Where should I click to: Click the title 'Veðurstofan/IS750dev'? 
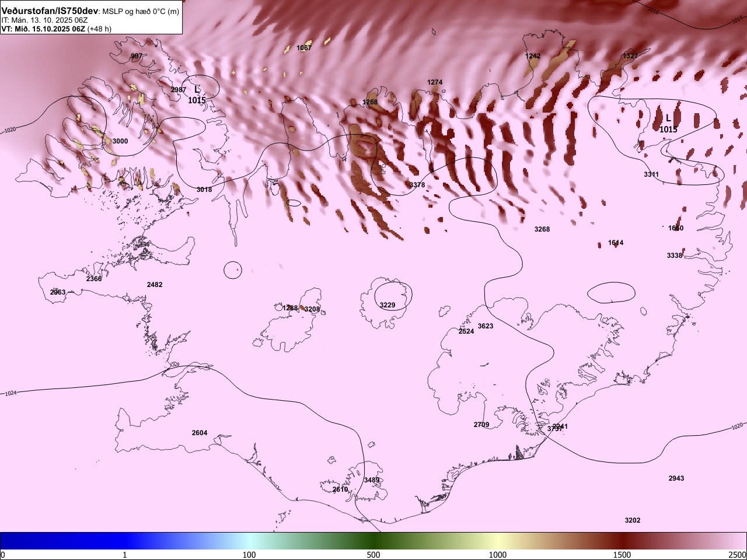tap(50, 11)
